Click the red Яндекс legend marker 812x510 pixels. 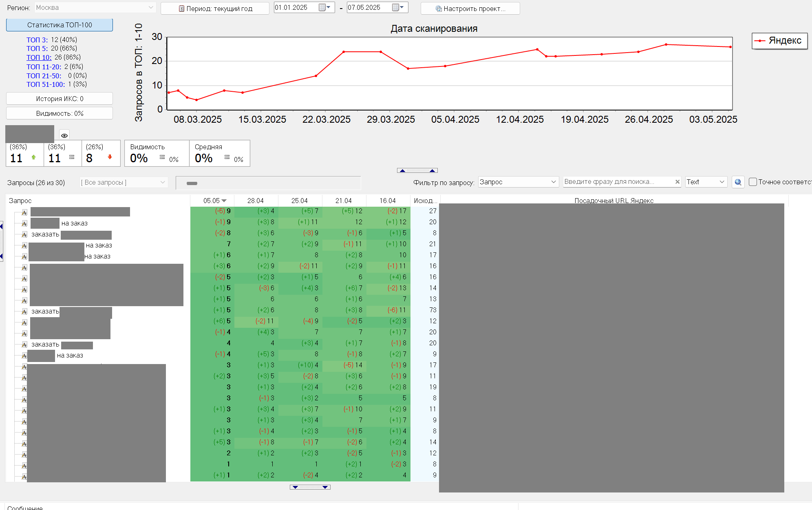click(759, 41)
